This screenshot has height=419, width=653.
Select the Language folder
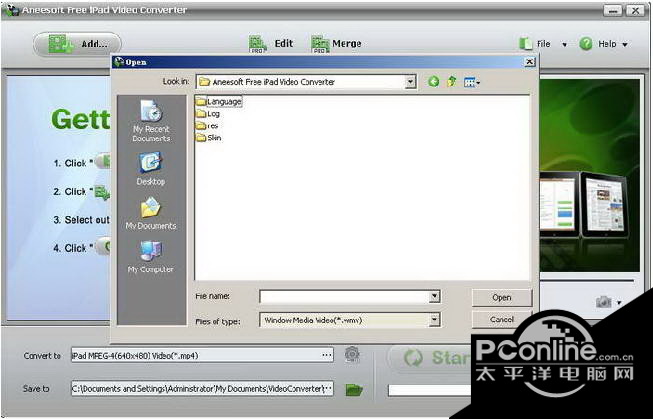[x=219, y=102]
